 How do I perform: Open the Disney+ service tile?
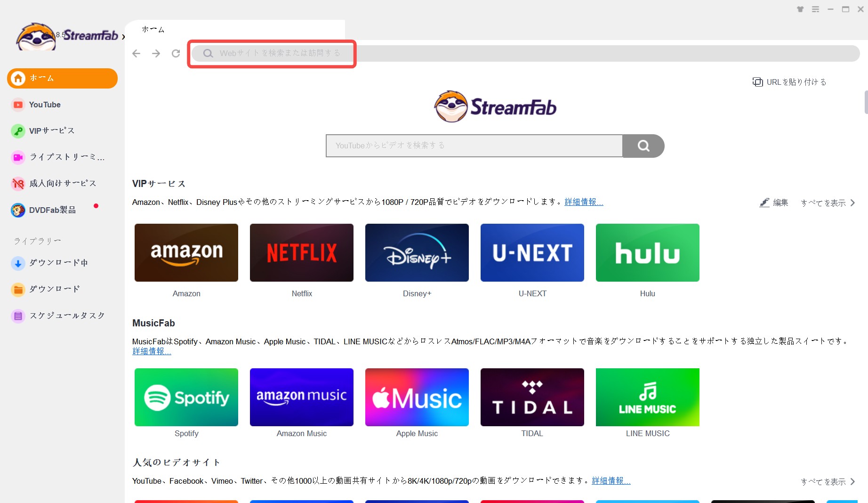pyautogui.click(x=417, y=252)
